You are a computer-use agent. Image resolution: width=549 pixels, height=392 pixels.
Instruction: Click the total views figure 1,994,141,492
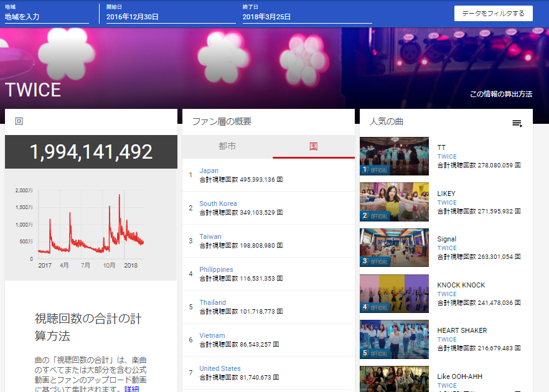click(x=91, y=152)
